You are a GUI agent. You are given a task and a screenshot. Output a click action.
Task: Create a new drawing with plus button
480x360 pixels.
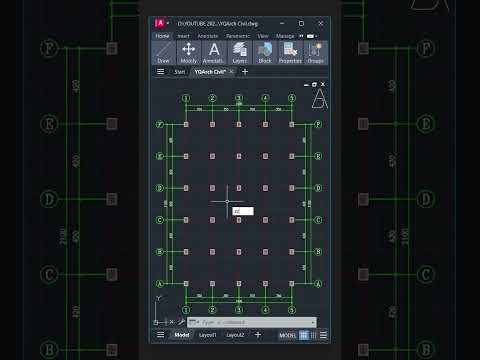(x=245, y=71)
